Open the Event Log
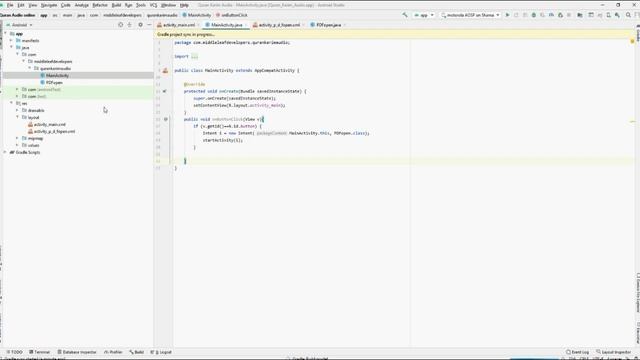The width and height of the screenshot is (640, 360). point(577,352)
